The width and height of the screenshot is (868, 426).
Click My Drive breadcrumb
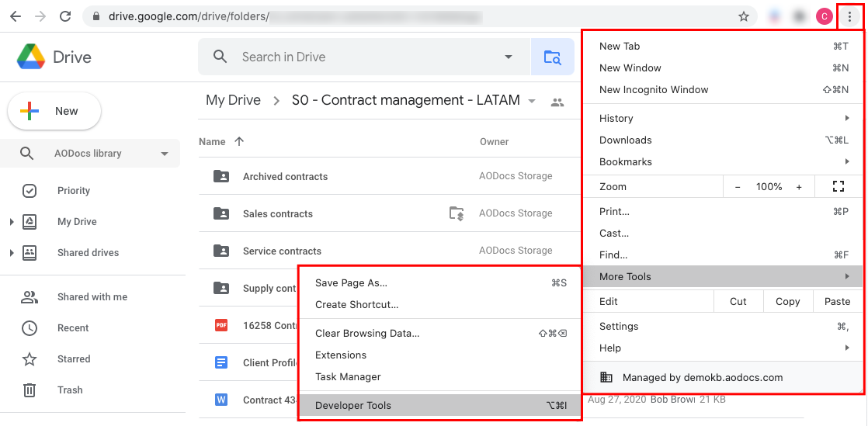point(233,100)
